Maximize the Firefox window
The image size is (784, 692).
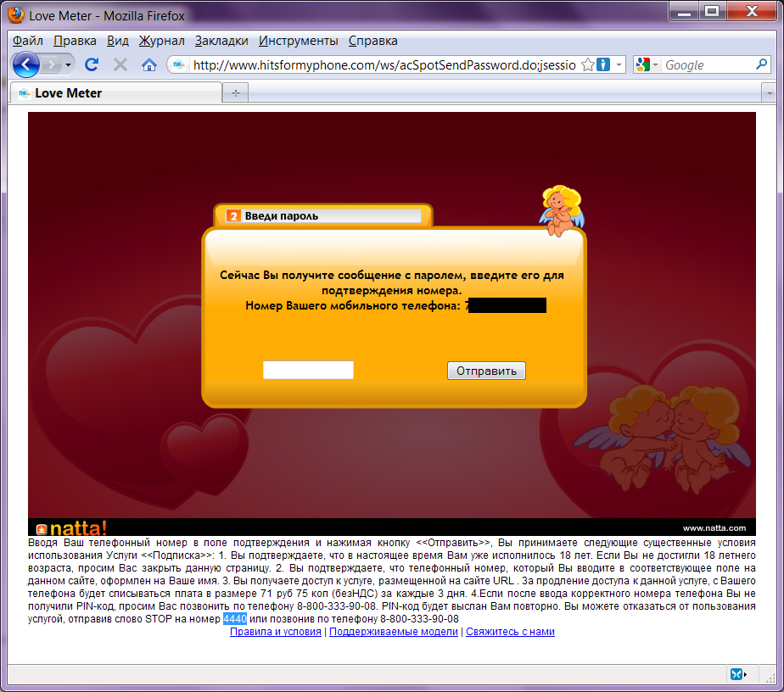pos(712,12)
